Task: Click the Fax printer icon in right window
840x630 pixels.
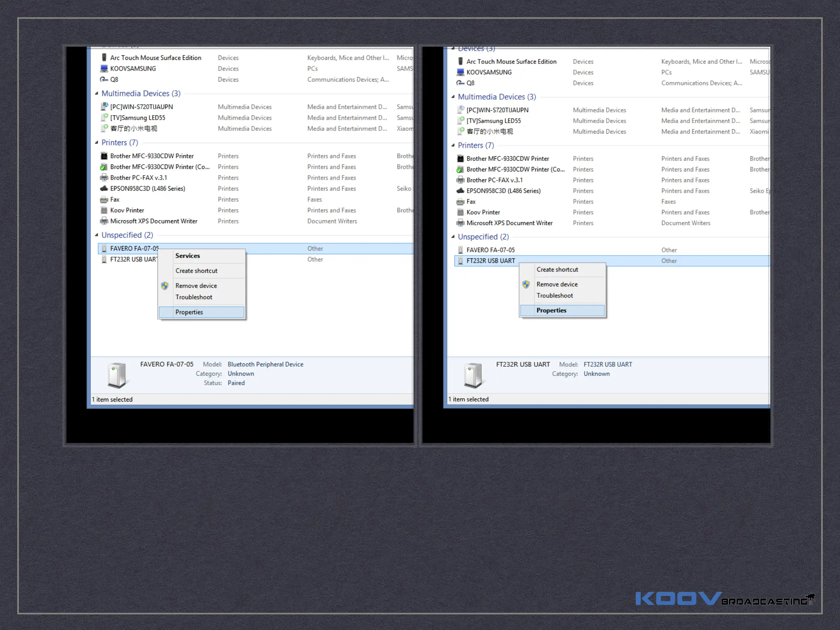Action: (460, 202)
